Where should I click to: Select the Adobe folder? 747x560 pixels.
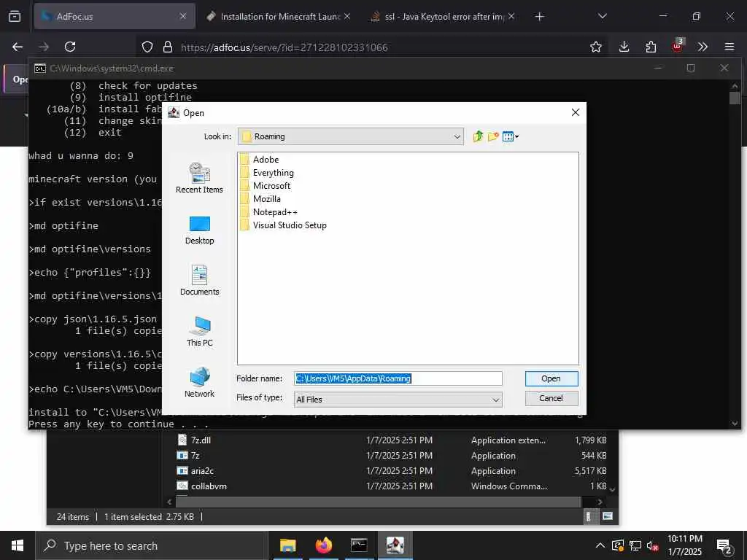[260, 160]
